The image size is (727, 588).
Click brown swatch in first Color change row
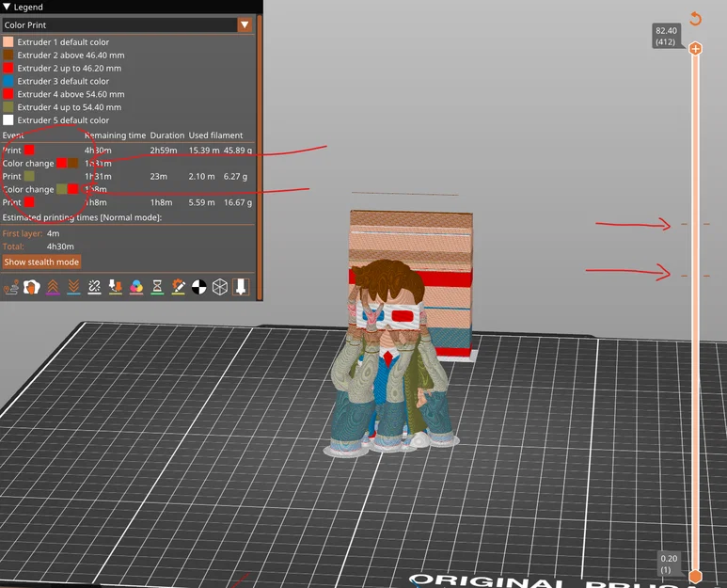pyautogui.click(x=72, y=164)
